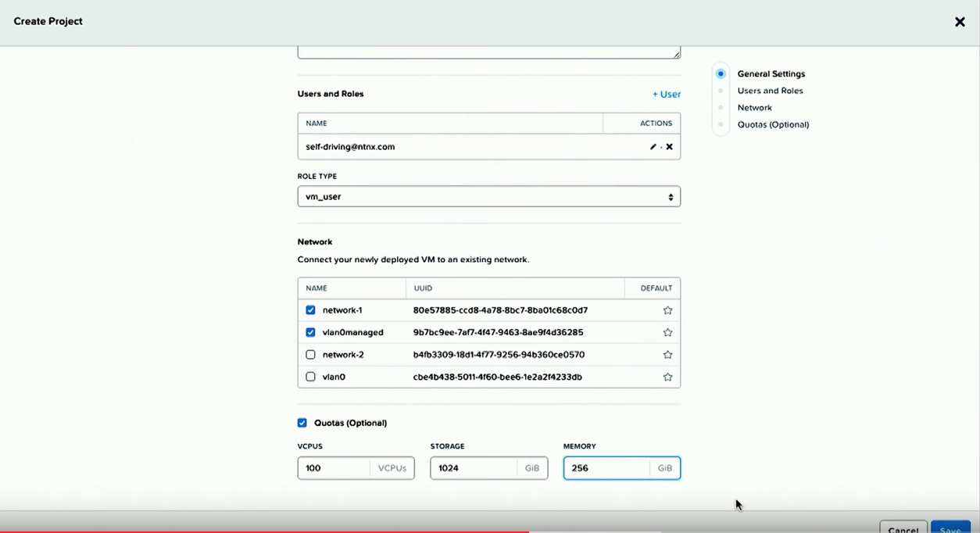Click the Memory quota field showing 256
This screenshot has height=533, width=980.
(622, 468)
